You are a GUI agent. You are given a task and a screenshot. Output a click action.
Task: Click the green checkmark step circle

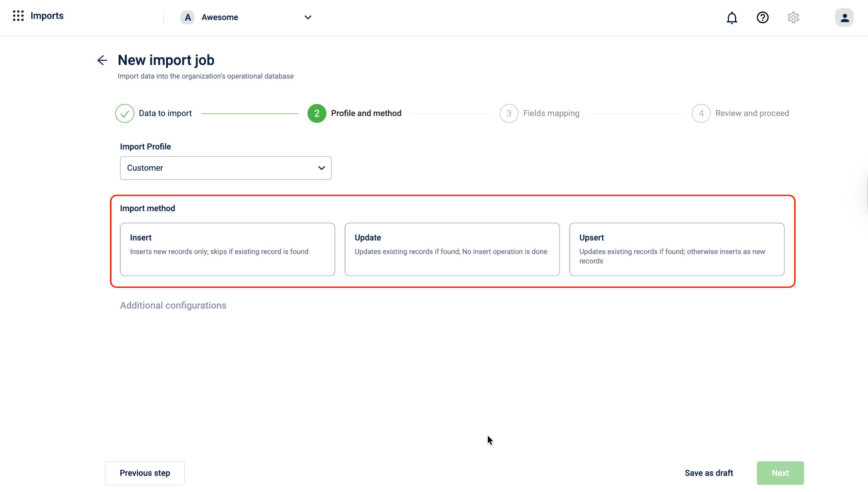pos(125,113)
